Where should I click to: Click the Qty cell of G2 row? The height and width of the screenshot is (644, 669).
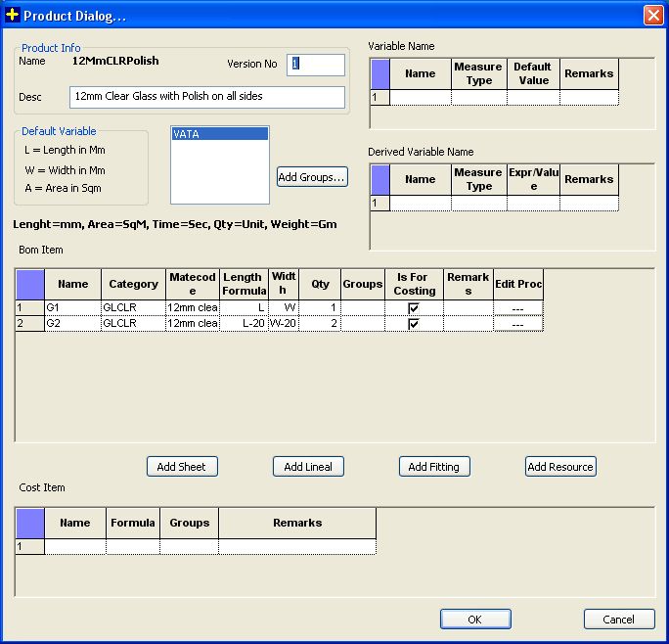click(x=319, y=324)
